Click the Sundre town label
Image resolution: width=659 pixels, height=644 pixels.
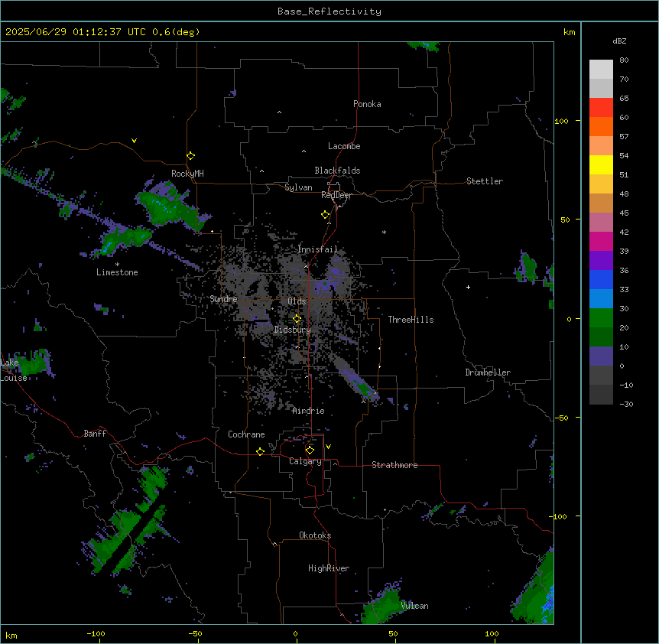[x=223, y=299]
